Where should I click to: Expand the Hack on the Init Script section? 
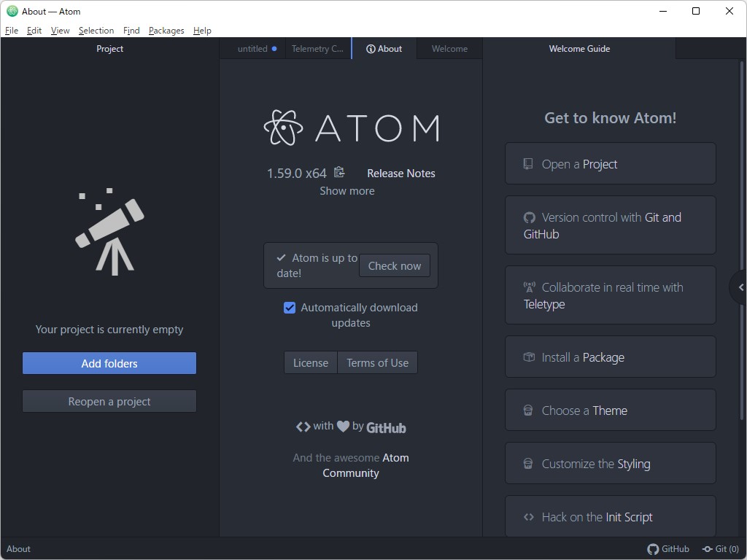[x=610, y=516]
